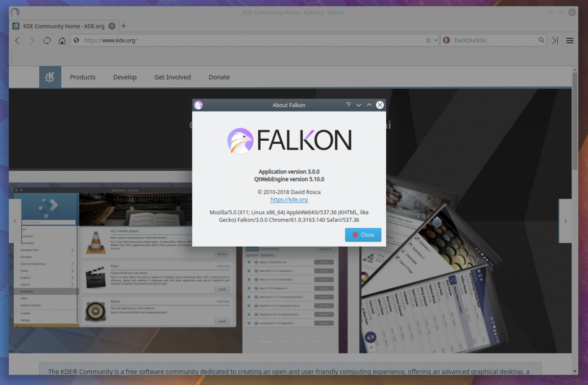Reload the current page
This screenshot has height=385, width=588.
[x=47, y=40]
